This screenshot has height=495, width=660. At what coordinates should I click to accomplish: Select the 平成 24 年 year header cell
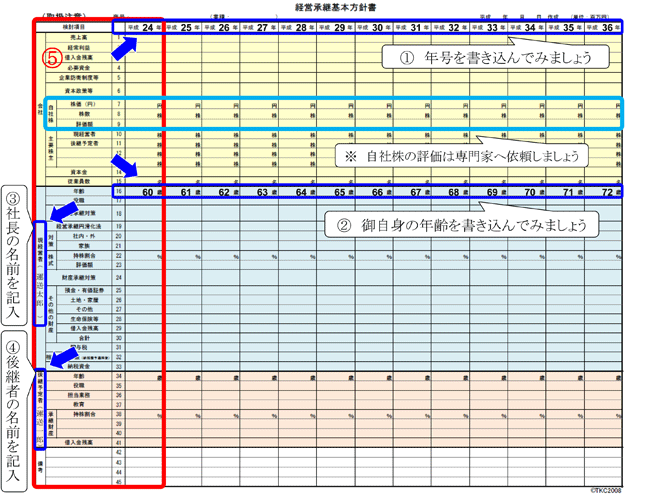click(144, 27)
